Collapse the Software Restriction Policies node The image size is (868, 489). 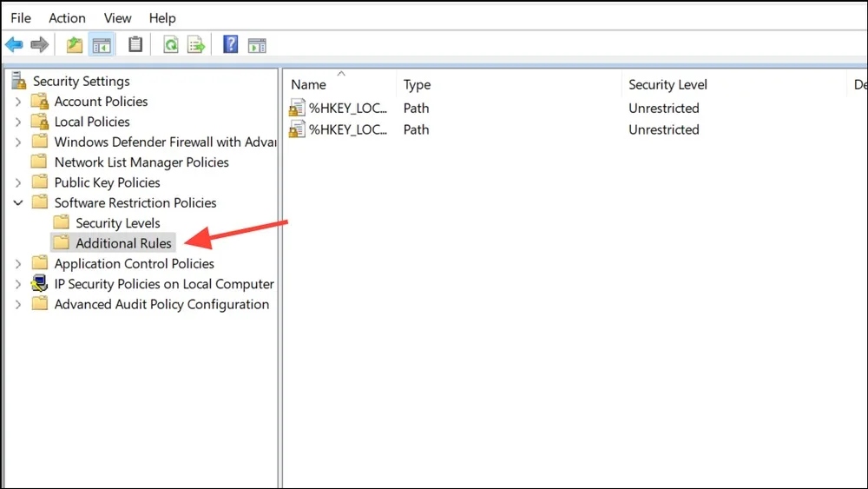[x=17, y=202]
